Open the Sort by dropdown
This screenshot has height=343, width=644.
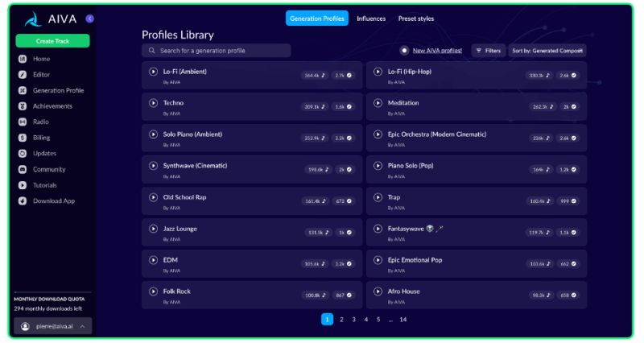click(x=547, y=50)
